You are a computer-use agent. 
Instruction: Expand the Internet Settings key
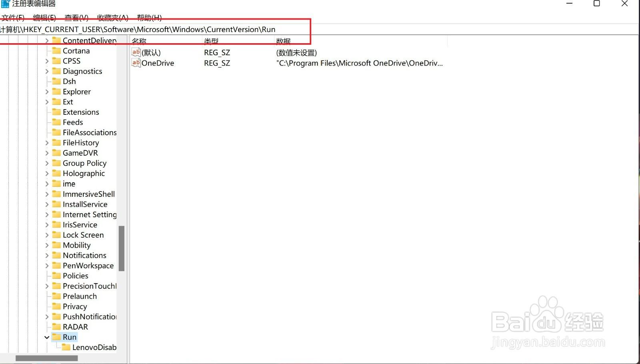point(47,214)
